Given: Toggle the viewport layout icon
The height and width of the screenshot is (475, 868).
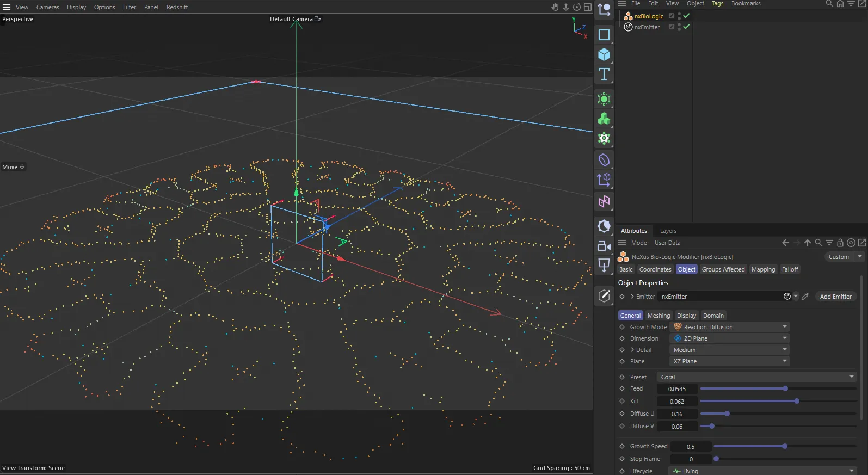Looking at the screenshot, I should click(588, 7).
